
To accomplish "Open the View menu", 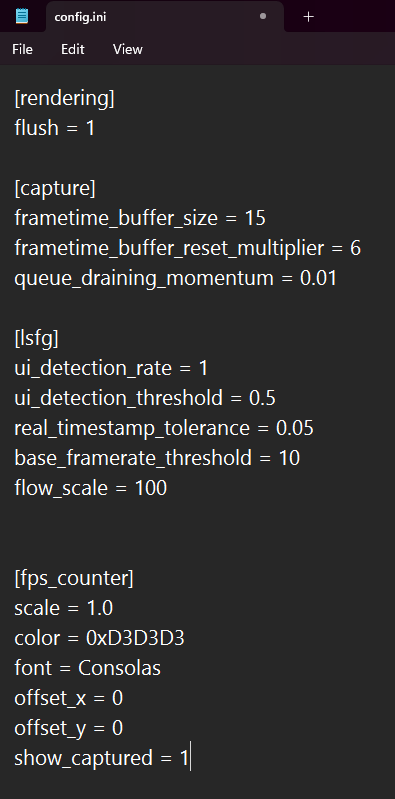I will tap(127, 49).
